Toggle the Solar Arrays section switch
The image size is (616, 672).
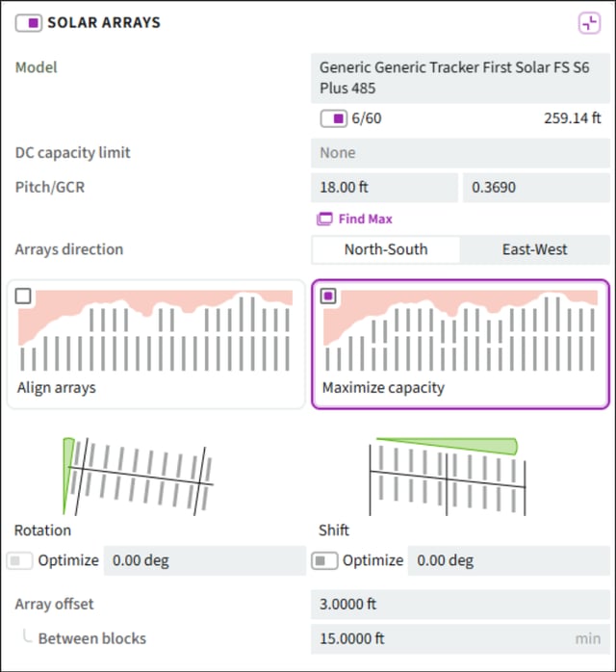pos(29,23)
